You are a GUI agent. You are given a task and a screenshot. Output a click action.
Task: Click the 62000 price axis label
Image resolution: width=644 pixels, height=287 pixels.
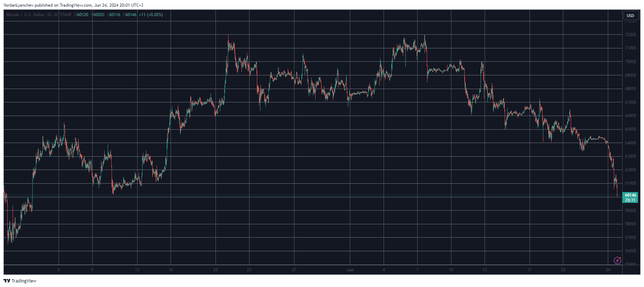[630, 170]
